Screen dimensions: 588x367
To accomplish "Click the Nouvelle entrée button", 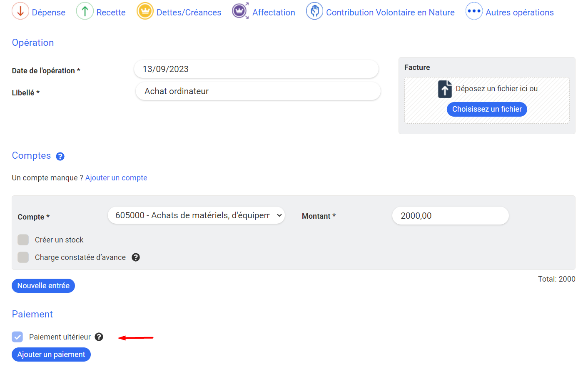I will (43, 286).
